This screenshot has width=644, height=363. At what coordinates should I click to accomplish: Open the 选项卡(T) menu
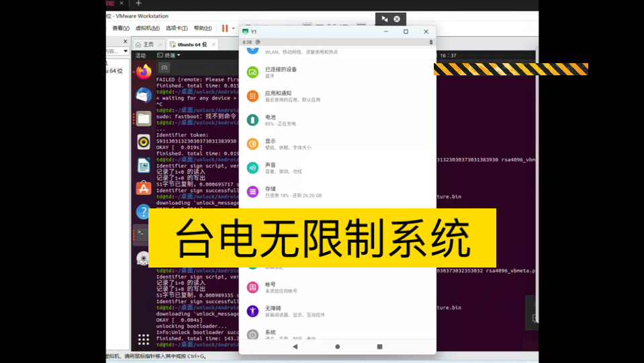pos(177,28)
